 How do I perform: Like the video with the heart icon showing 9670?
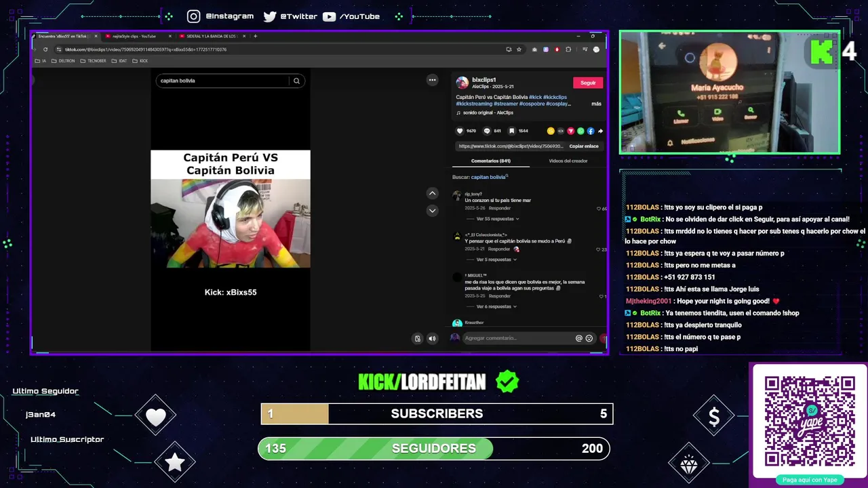460,131
